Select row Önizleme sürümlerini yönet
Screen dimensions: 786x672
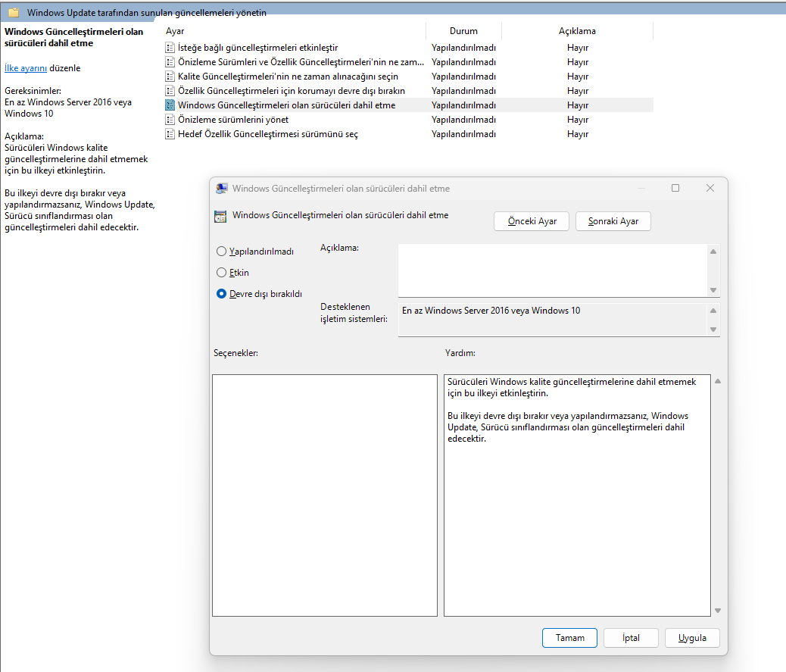pos(409,120)
